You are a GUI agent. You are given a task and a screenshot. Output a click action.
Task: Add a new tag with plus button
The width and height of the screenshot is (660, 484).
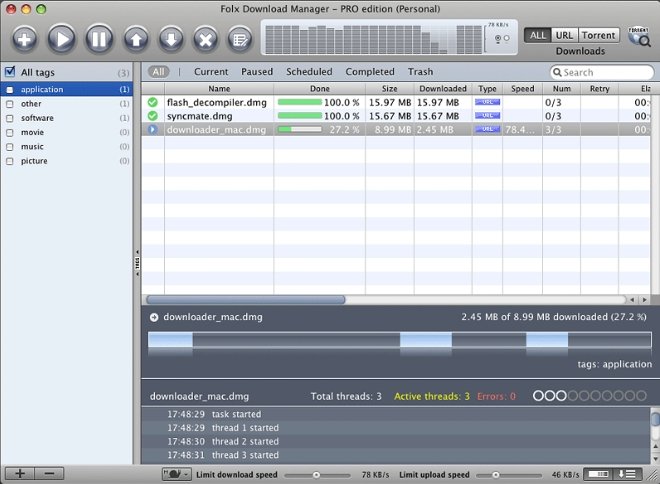pyautogui.click(x=19, y=473)
